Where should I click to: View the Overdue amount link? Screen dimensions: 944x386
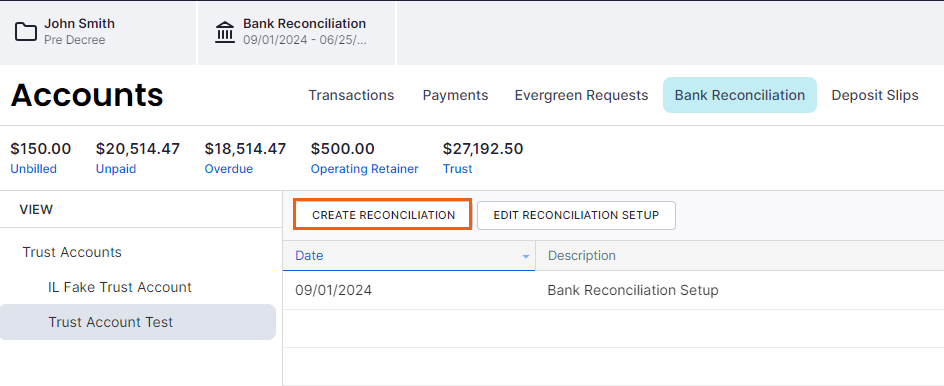(x=229, y=169)
